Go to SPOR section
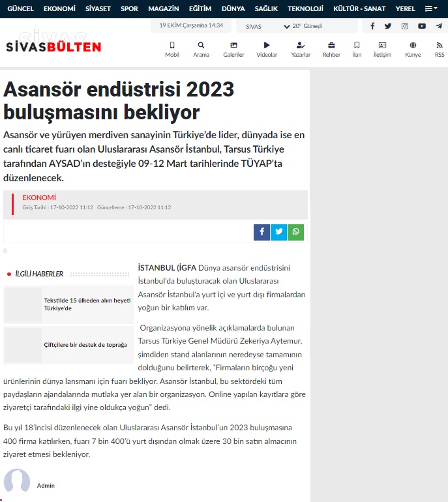This screenshot has height=502, width=448. [x=129, y=8]
